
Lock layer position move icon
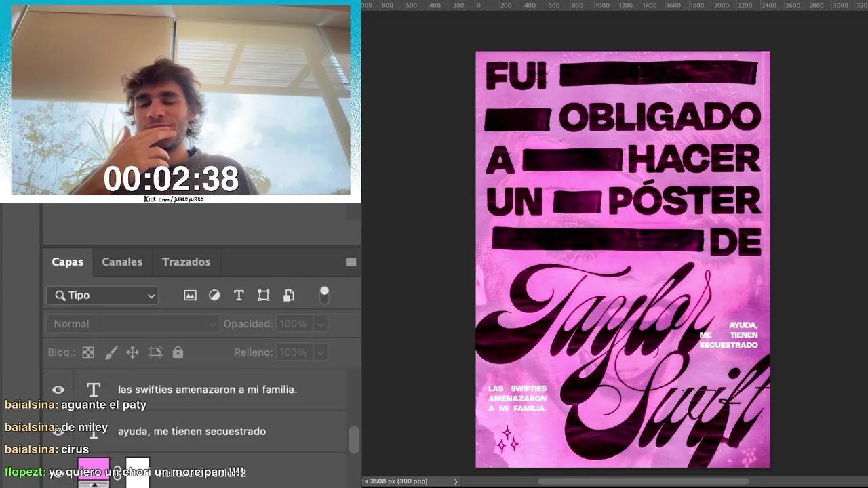[133, 352]
